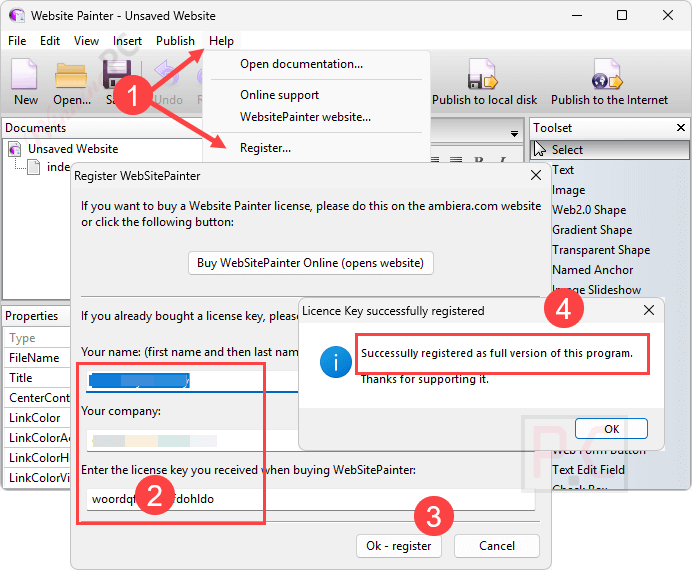Click OK in the success message box
The image size is (692, 570).
(611, 429)
